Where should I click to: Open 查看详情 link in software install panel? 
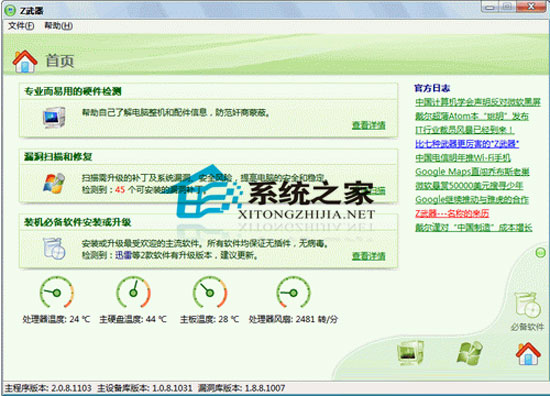pyautogui.click(x=369, y=256)
